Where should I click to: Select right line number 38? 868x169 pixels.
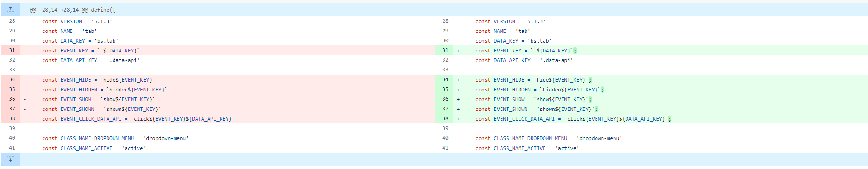[x=445, y=118]
